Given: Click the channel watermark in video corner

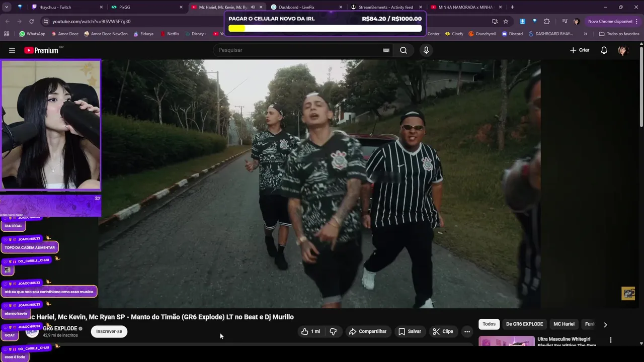Looking at the screenshot, I should [628, 293].
